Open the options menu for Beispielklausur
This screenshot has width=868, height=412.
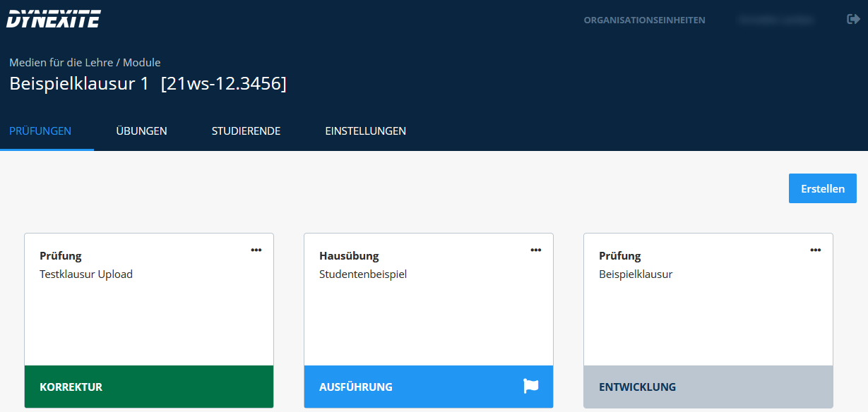click(x=816, y=249)
